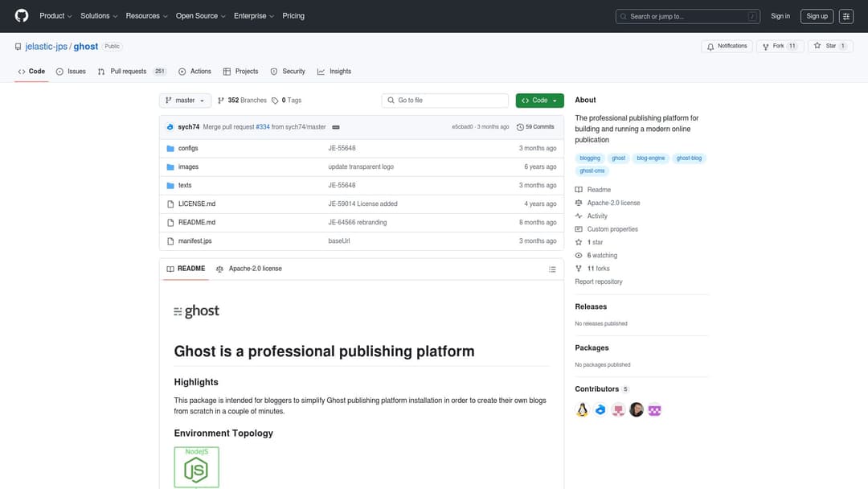Viewport: 868px width, 489px height.
Task: Expand the Product menu
Action: coord(55,16)
